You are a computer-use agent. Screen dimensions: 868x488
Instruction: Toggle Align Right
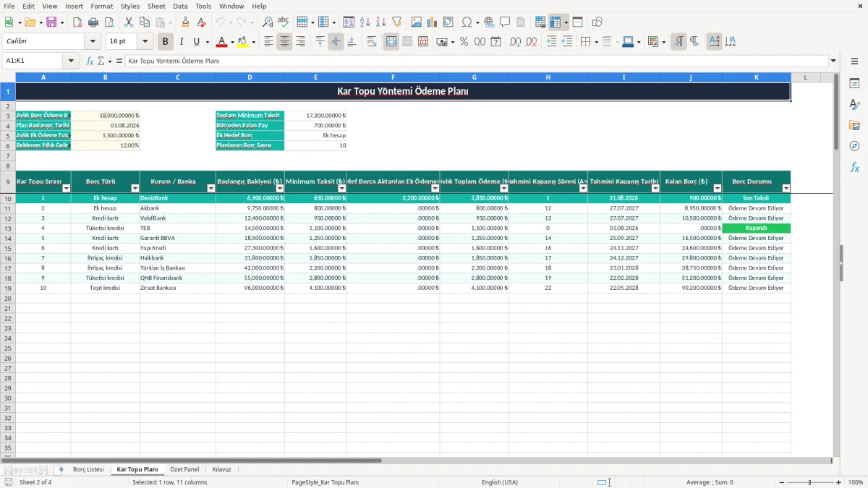(301, 42)
